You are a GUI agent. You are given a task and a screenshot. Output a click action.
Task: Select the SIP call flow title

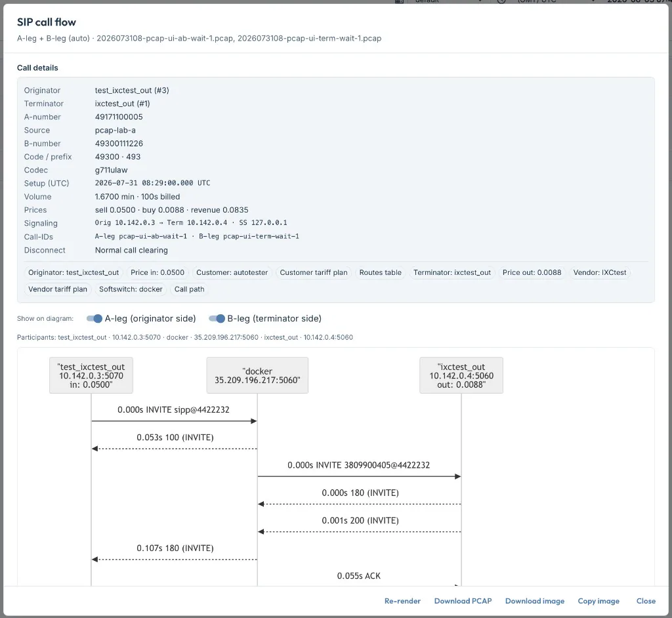pyautogui.click(x=47, y=22)
